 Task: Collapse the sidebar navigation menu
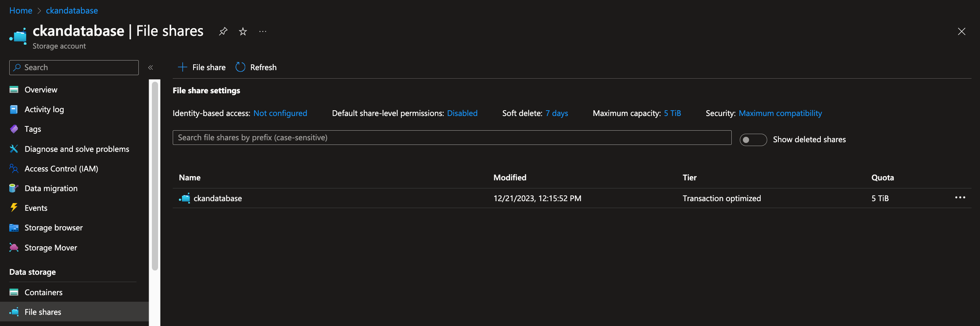pos(151,67)
